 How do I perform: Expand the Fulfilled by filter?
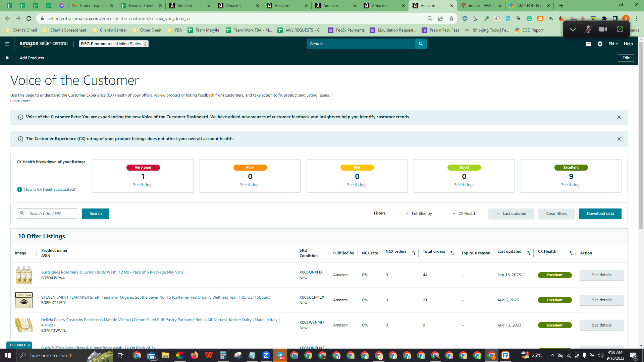click(x=419, y=214)
